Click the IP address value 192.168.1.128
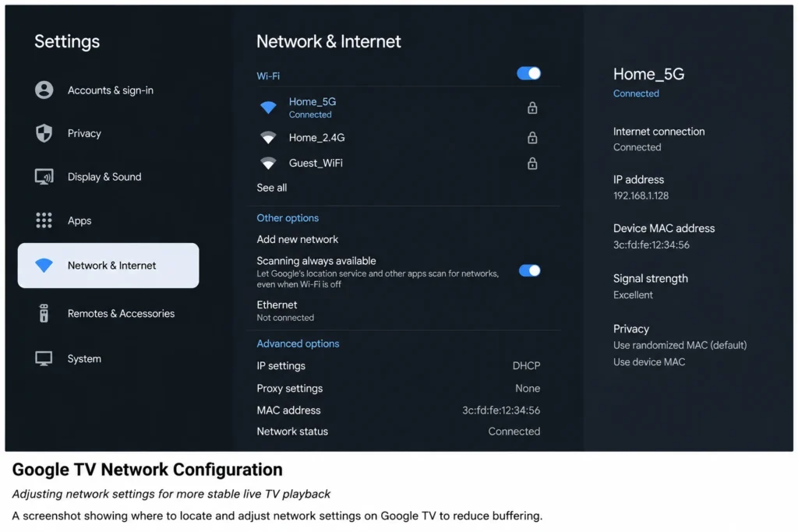Screen dimensions: 798x532 coord(641,196)
